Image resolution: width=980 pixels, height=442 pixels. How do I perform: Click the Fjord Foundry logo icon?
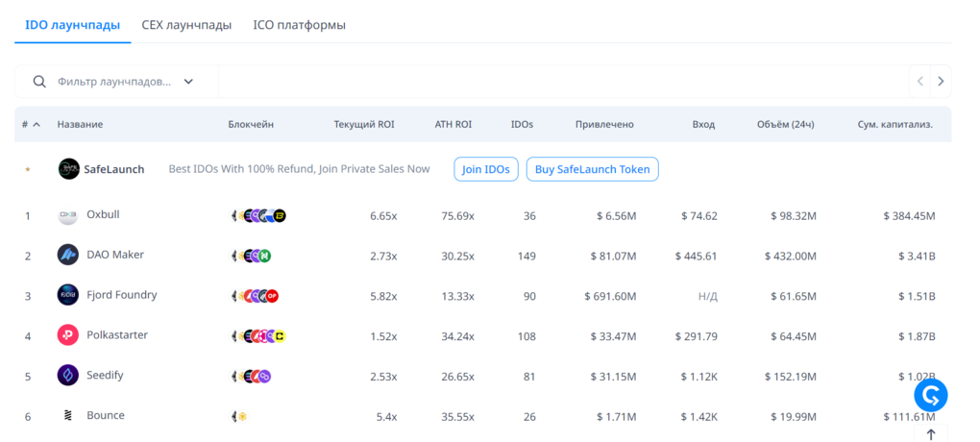pos(68,295)
